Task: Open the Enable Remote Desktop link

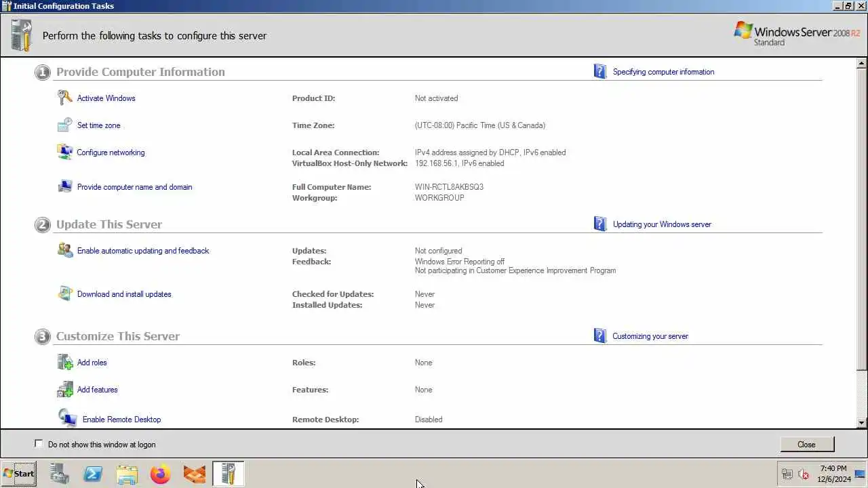Action: 121,420
